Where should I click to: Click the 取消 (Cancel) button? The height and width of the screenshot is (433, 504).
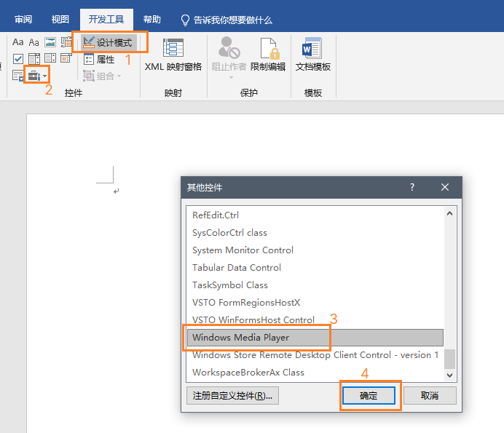[x=430, y=396]
